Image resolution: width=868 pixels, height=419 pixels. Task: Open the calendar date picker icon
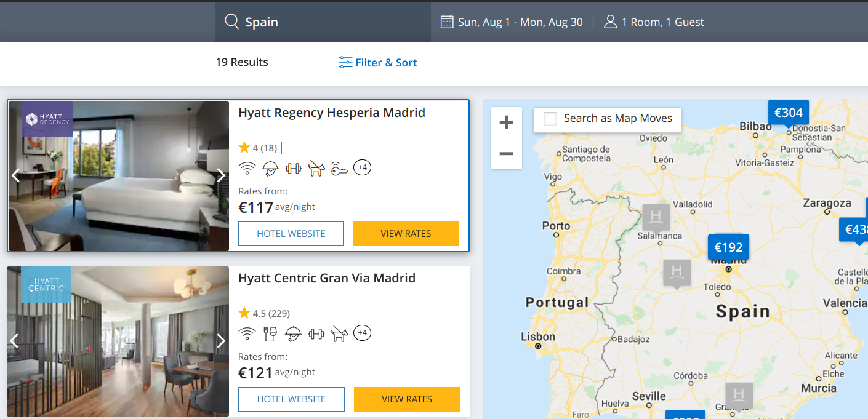click(447, 22)
